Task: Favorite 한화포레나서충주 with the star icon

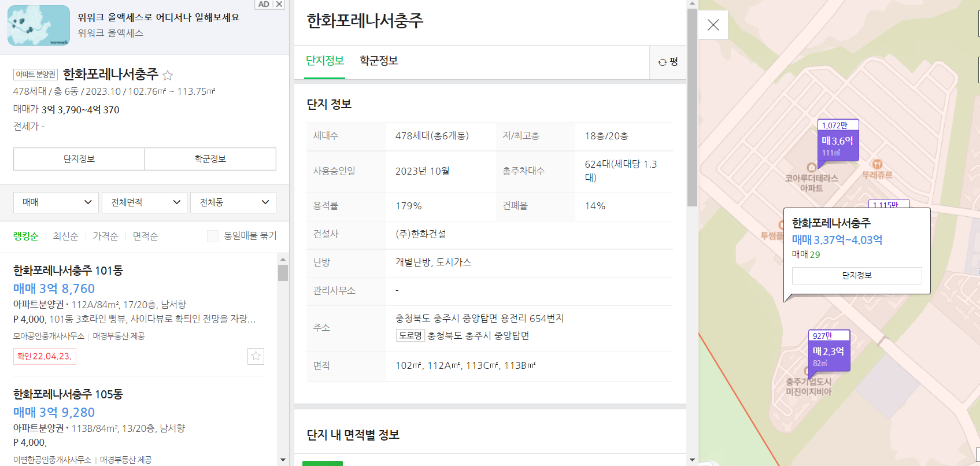Action: click(x=168, y=75)
